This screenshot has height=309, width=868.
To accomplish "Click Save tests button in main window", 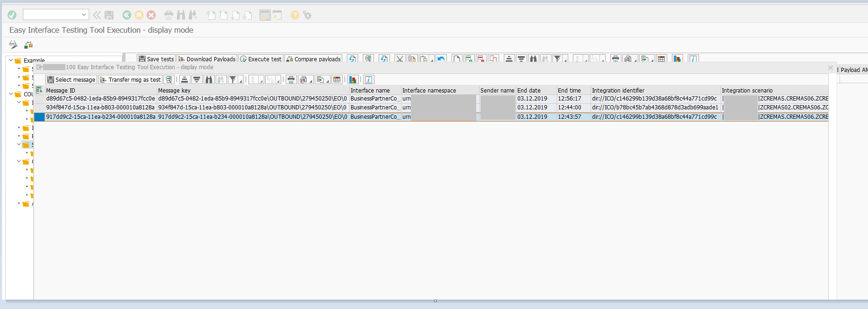I will [x=156, y=59].
